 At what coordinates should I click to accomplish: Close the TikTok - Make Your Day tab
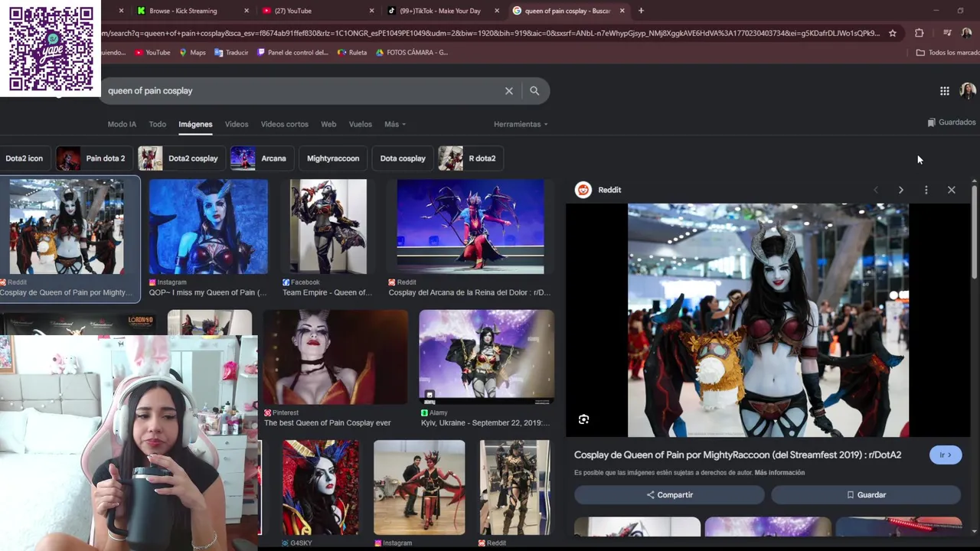(497, 11)
